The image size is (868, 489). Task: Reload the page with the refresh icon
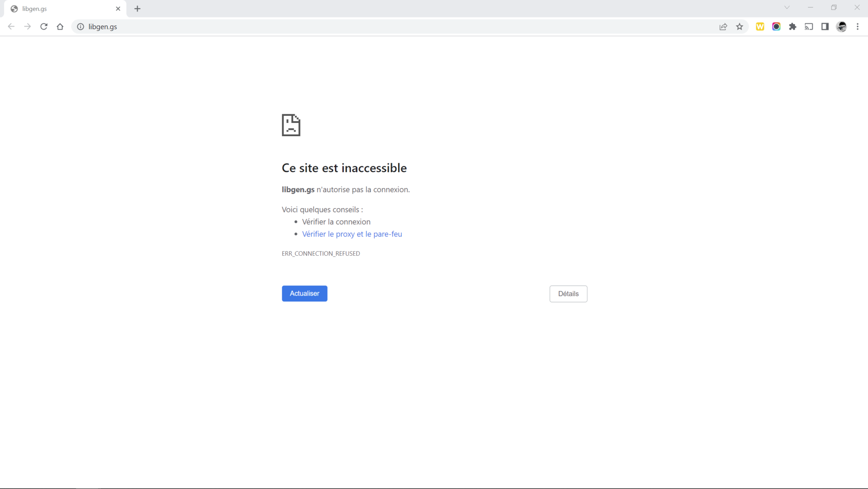click(44, 26)
